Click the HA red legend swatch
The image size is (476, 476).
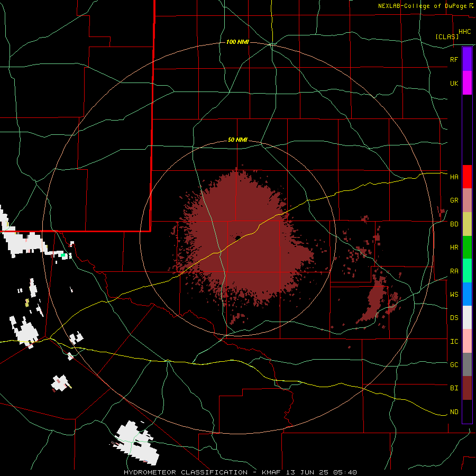pos(467,177)
